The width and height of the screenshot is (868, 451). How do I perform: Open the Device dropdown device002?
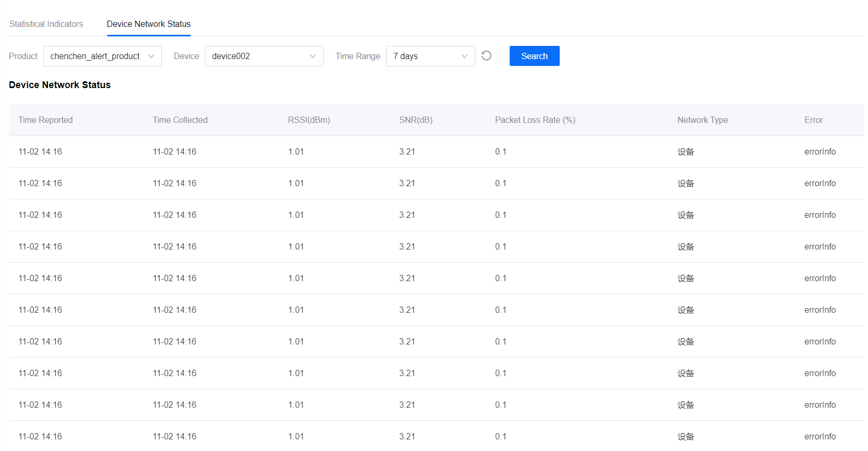[264, 56]
